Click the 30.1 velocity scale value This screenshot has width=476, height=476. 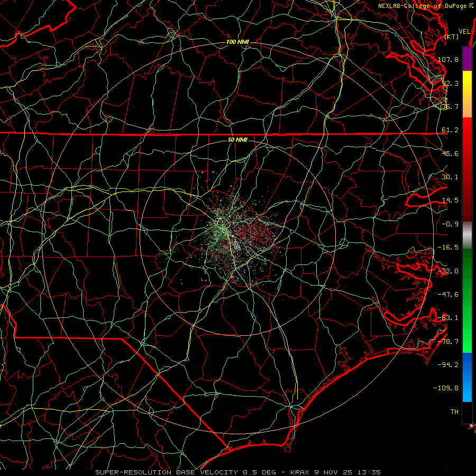pos(450,177)
